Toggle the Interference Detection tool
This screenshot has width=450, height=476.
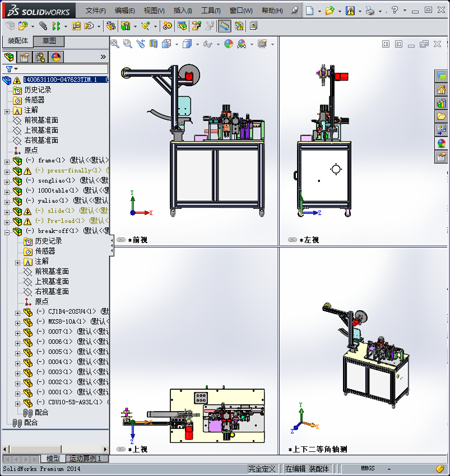click(224, 26)
